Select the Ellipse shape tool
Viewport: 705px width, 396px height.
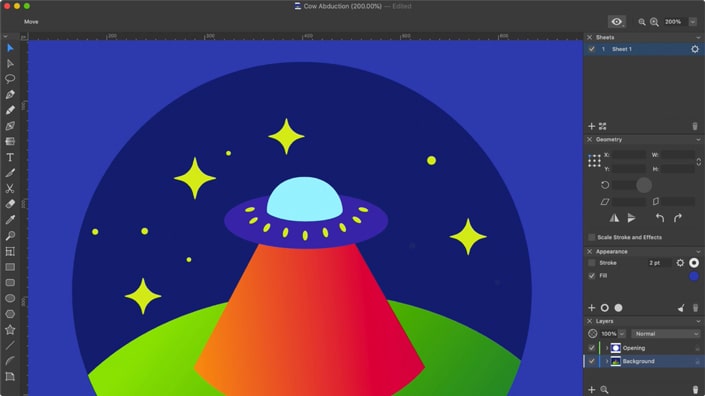tap(10, 298)
